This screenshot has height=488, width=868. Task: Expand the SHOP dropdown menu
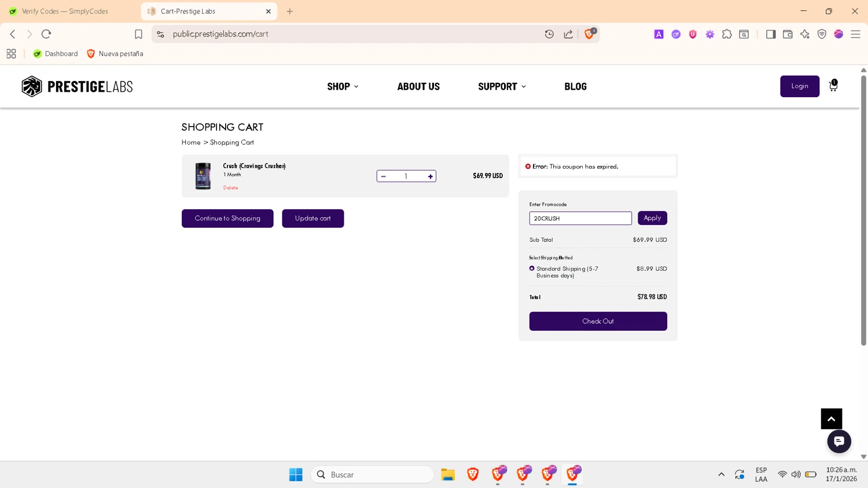pos(343,86)
